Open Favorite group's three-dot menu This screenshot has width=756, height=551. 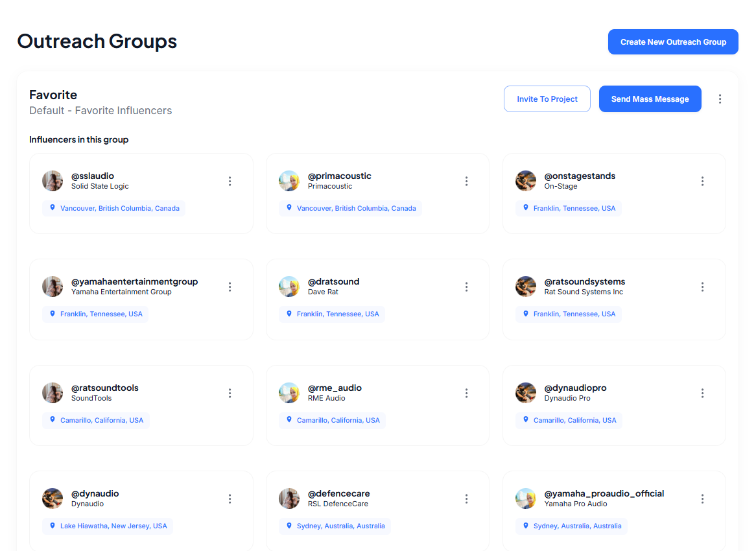point(720,99)
